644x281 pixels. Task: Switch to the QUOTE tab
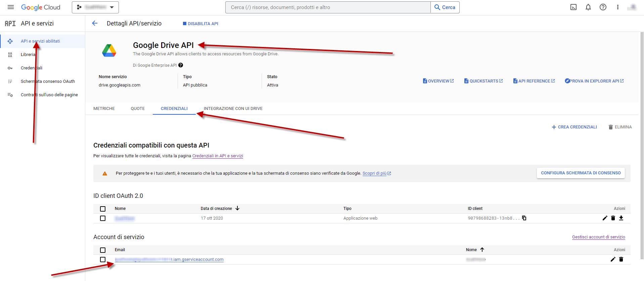[x=138, y=109]
